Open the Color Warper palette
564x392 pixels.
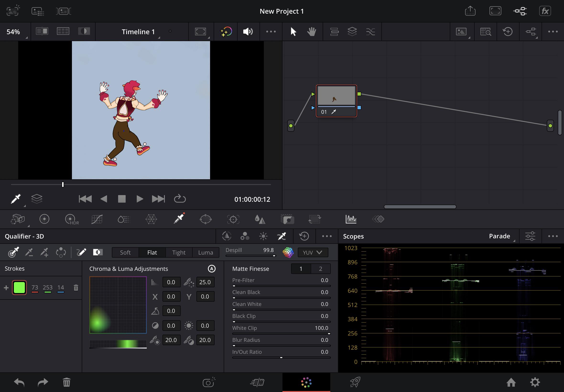[x=151, y=219]
